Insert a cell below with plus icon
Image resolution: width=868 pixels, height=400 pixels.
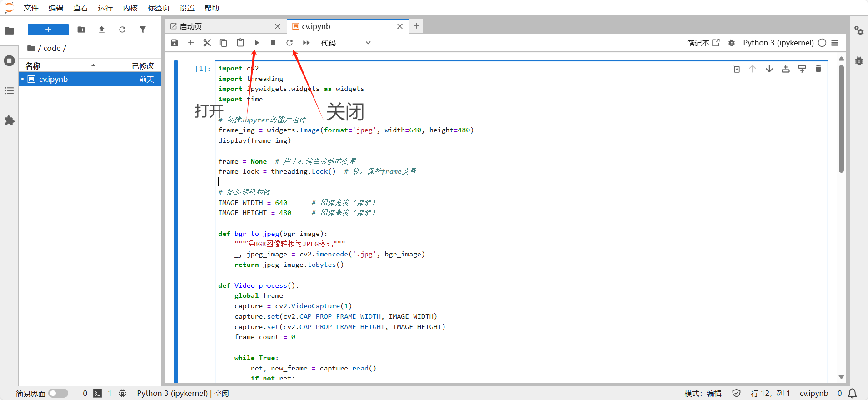[191, 43]
